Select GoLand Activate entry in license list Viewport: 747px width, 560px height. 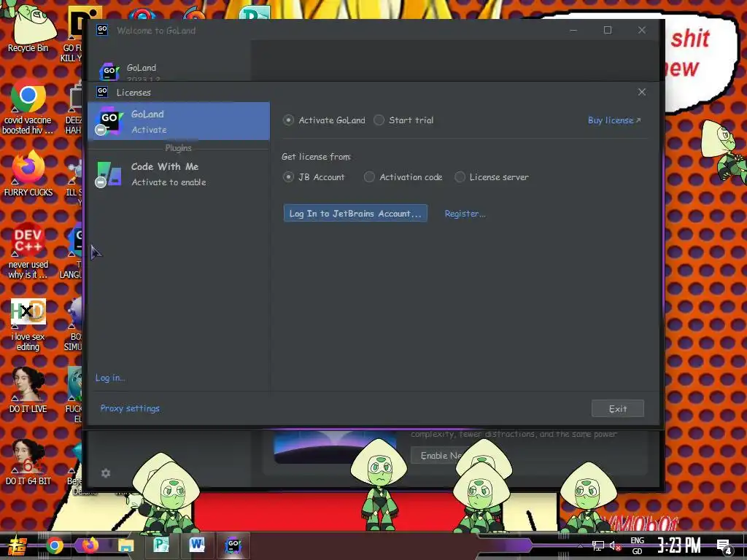point(179,121)
